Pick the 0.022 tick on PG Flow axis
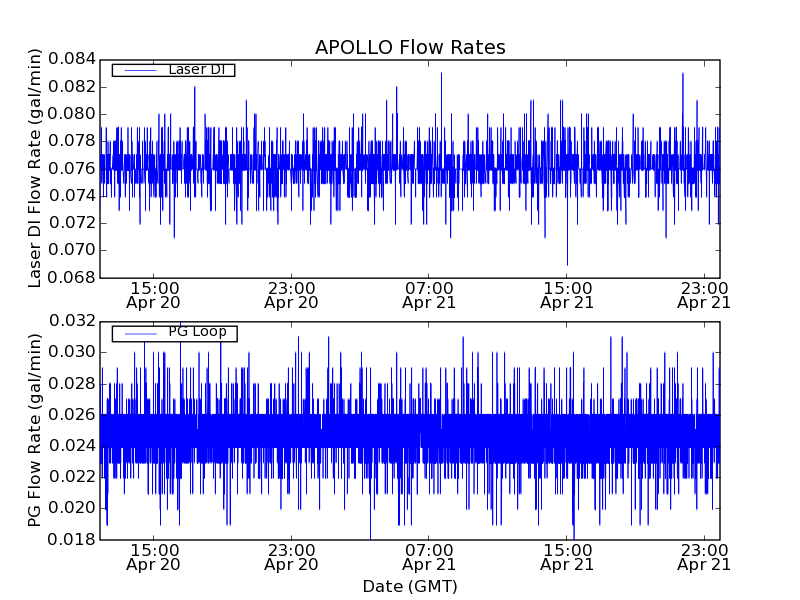 72,478
